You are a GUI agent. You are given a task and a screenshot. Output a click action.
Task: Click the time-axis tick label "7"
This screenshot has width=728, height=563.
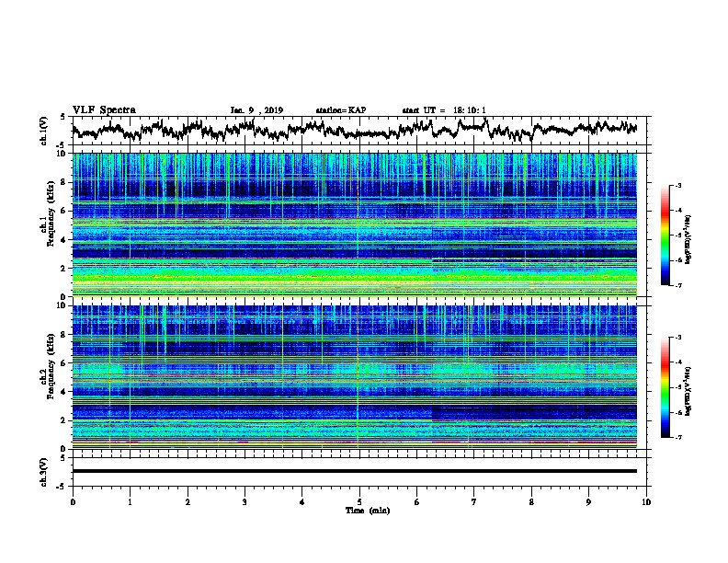click(x=474, y=502)
